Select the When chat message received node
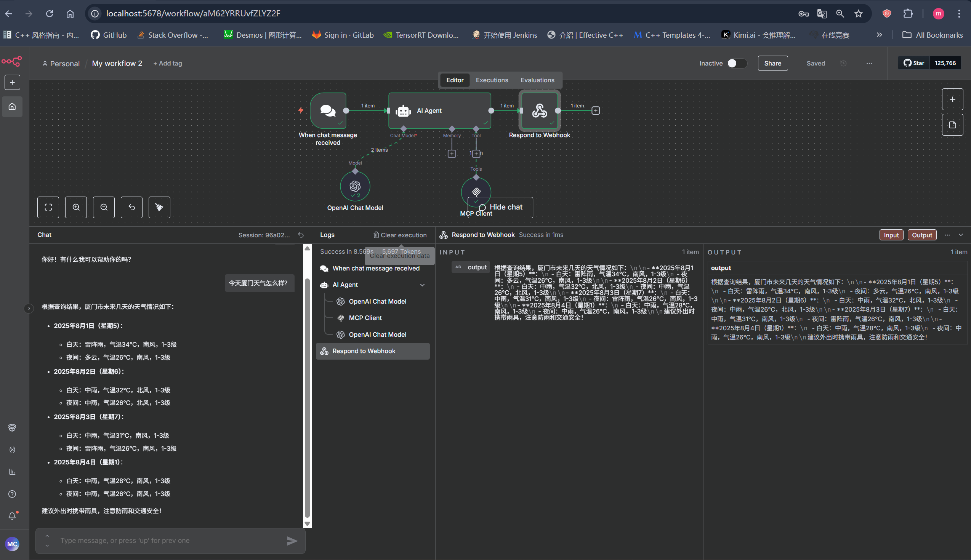 [328, 111]
